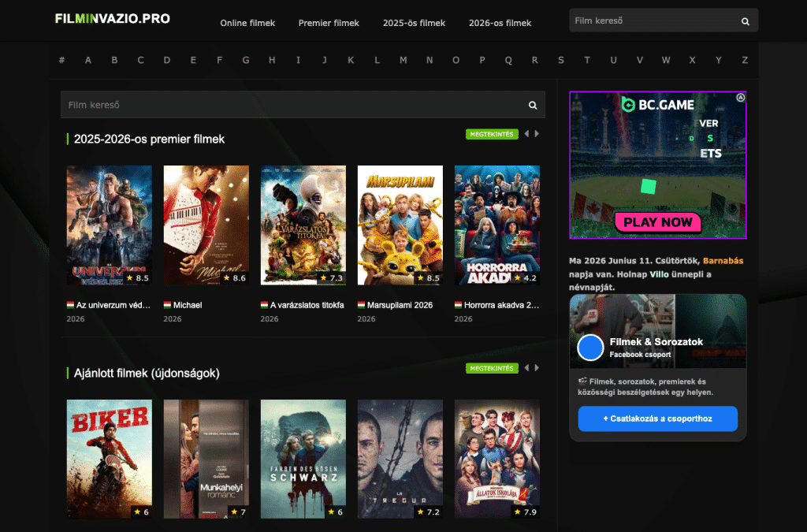Click the next arrow in Ajánlott filmek section
Viewport: 807px width, 532px height.
[x=537, y=368]
